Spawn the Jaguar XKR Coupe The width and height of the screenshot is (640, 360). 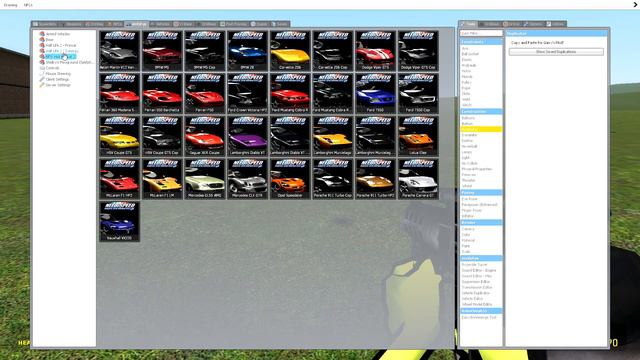coord(204,136)
